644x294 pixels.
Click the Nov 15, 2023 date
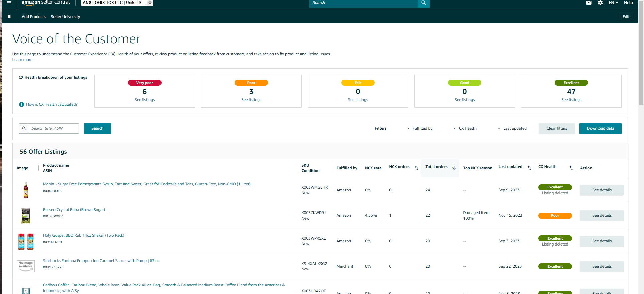click(x=510, y=215)
